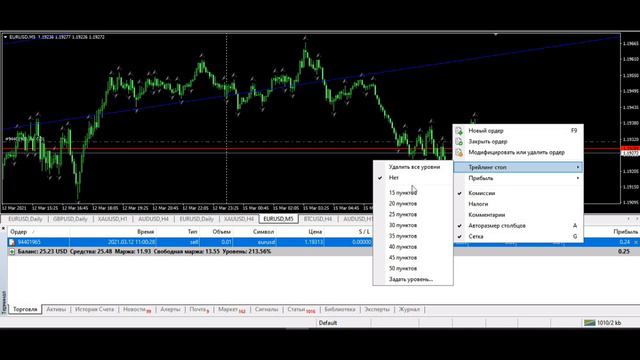Viewport: 640px width, 360px height.
Task: Open the Торговля terminal tab
Action: [25, 309]
